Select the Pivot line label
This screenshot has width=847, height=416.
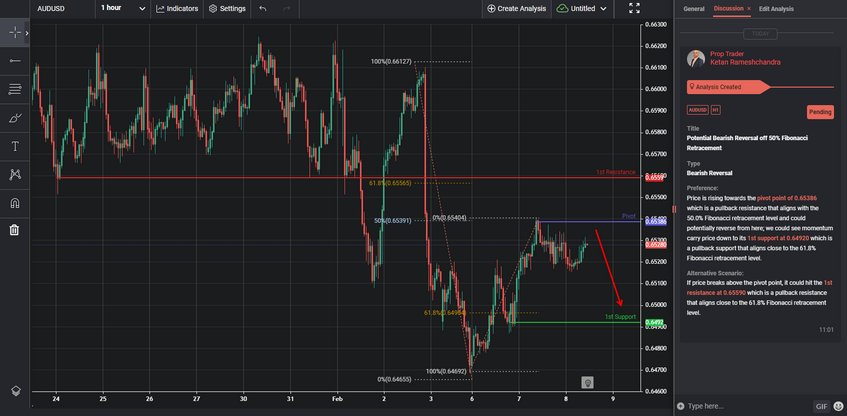(628, 216)
